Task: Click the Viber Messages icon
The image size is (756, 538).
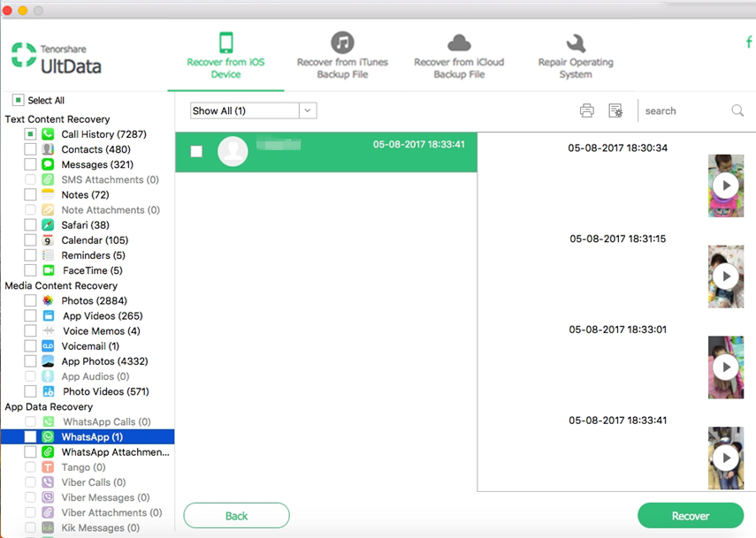Action: click(48, 497)
